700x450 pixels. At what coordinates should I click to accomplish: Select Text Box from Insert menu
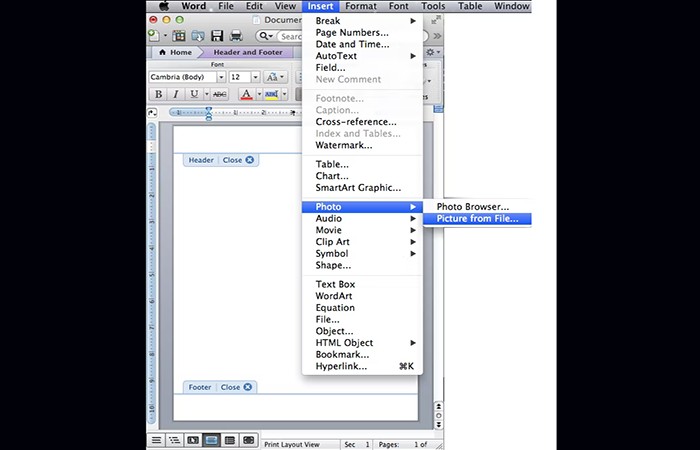pyautogui.click(x=362, y=284)
